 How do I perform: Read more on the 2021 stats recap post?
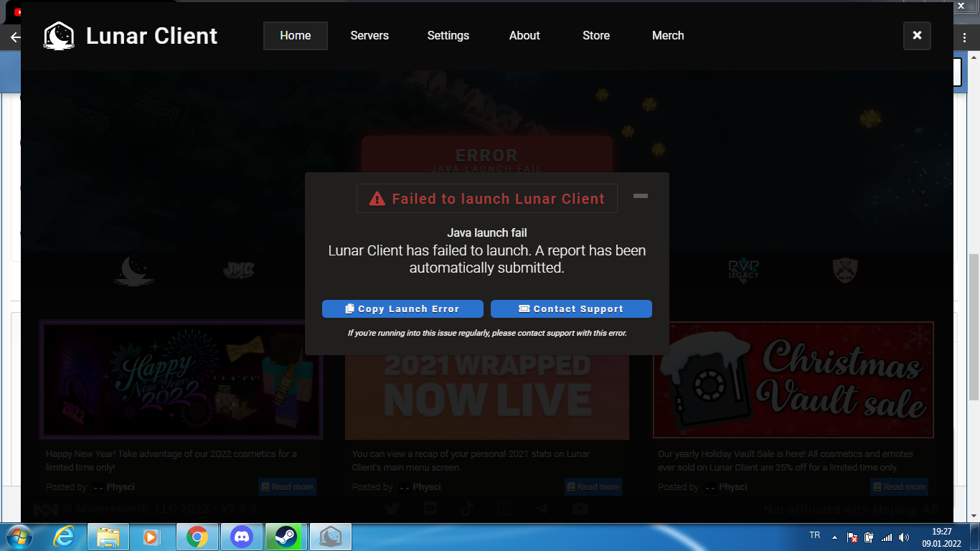pyautogui.click(x=593, y=487)
